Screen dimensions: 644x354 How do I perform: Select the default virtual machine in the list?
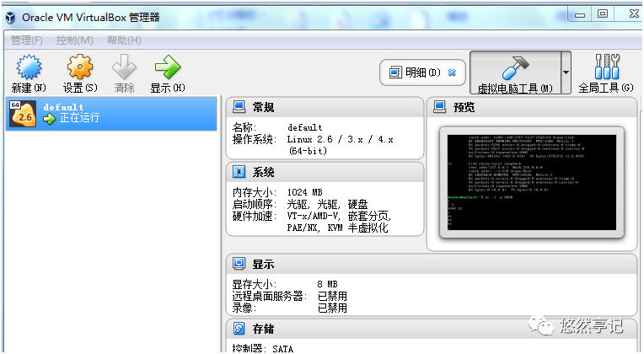(111, 113)
